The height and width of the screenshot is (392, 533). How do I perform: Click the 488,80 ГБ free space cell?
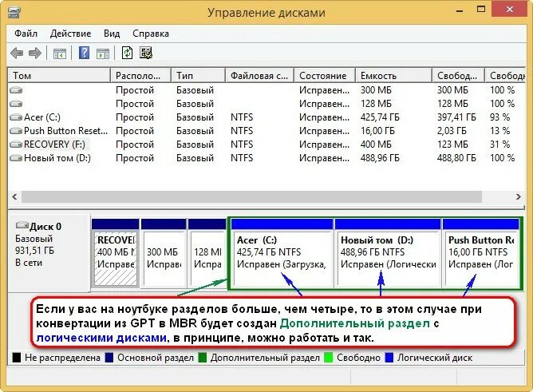pyautogui.click(x=456, y=158)
